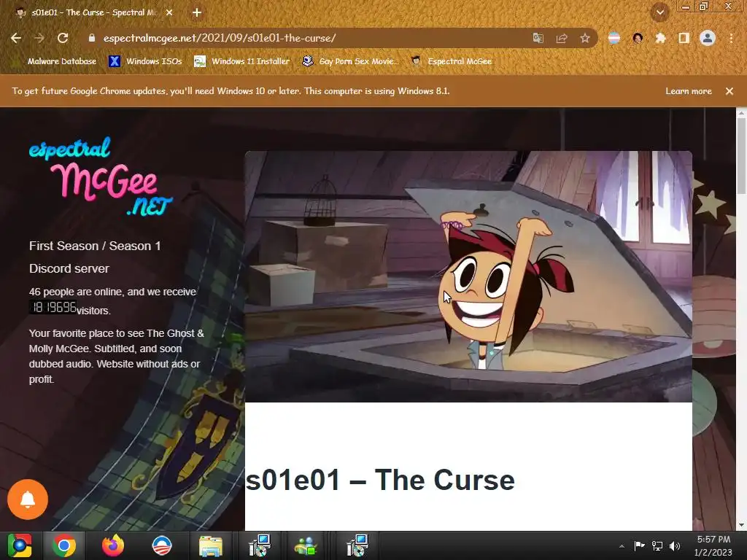
Task: Open First Season / Season 1 link
Action: pos(95,246)
